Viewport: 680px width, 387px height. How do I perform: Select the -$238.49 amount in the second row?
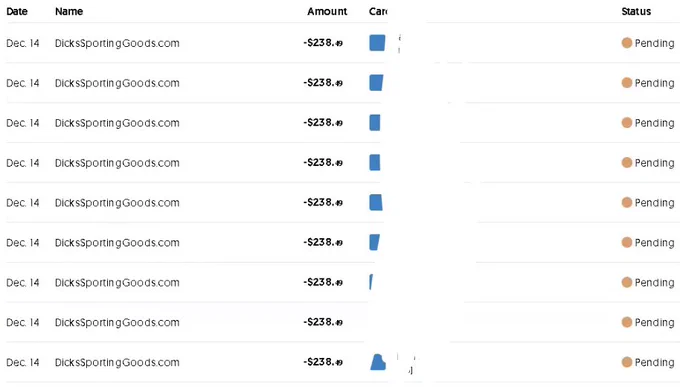coord(323,82)
